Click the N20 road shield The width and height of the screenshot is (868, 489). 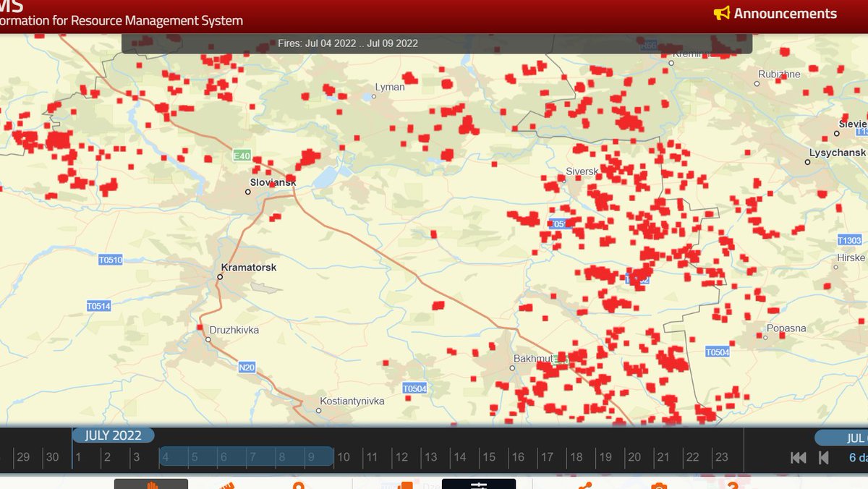click(247, 367)
